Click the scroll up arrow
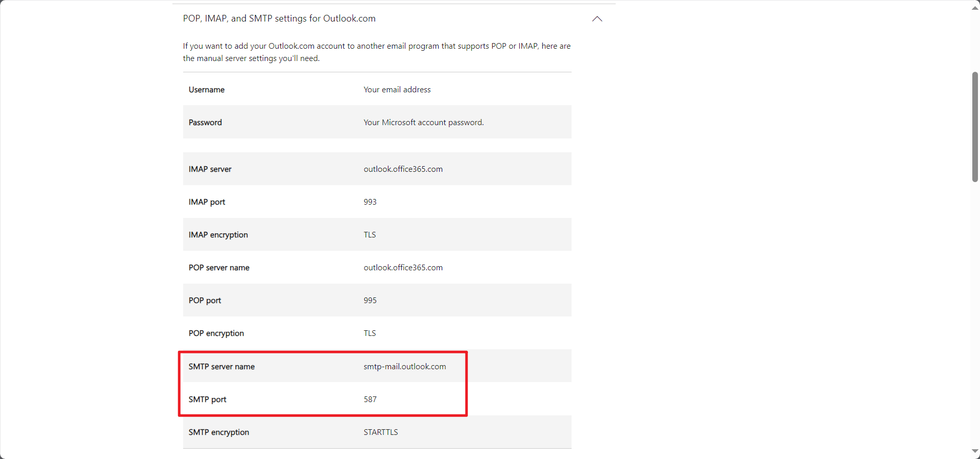The height and width of the screenshot is (459, 980). click(975, 8)
